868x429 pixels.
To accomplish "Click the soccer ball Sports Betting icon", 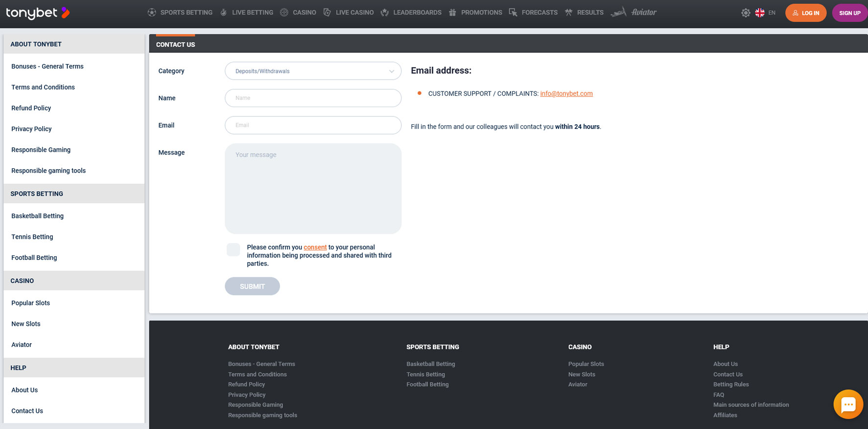I will [x=152, y=13].
